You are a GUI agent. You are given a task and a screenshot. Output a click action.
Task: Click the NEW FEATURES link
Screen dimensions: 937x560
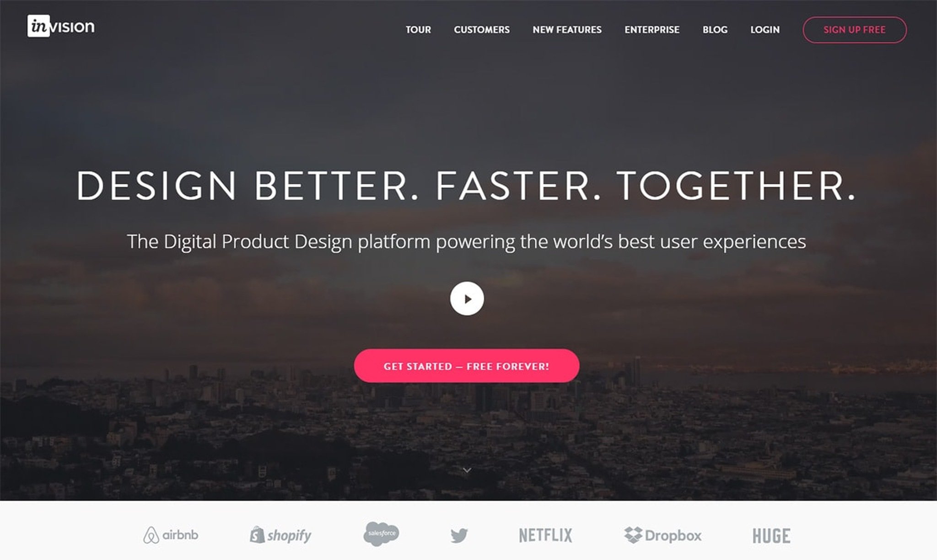pyautogui.click(x=566, y=29)
